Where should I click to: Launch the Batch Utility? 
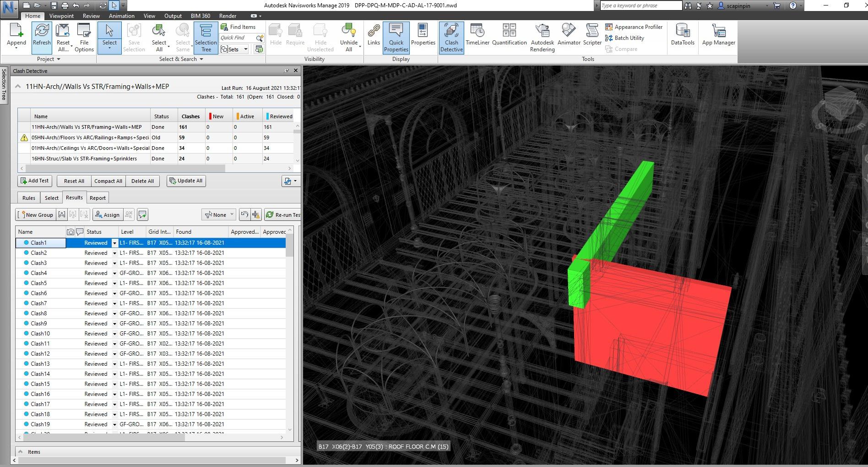(624, 38)
